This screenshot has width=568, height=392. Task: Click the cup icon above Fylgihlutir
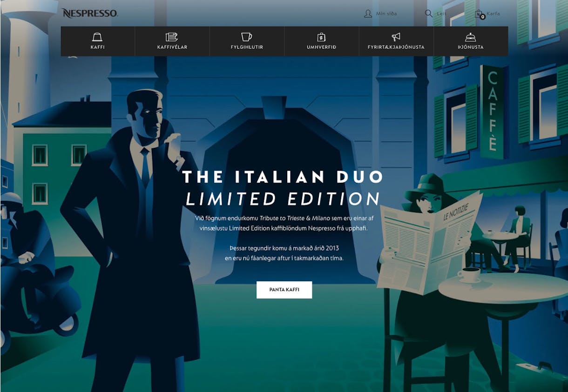(x=246, y=37)
